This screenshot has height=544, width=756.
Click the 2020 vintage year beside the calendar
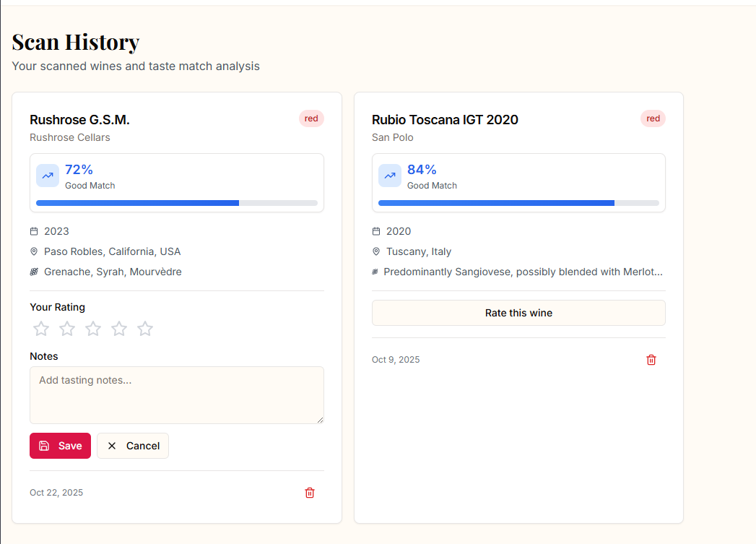399,231
